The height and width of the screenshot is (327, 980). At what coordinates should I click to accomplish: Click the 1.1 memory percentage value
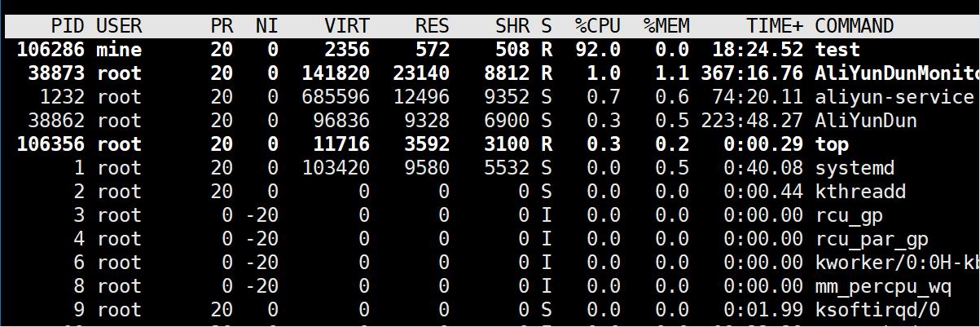click(675, 73)
